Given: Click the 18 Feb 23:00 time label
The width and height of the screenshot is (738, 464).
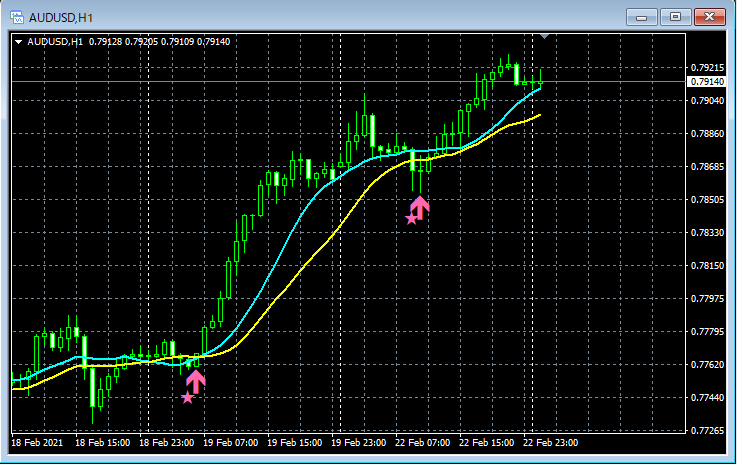Looking at the screenshot, I should [167, 443].
